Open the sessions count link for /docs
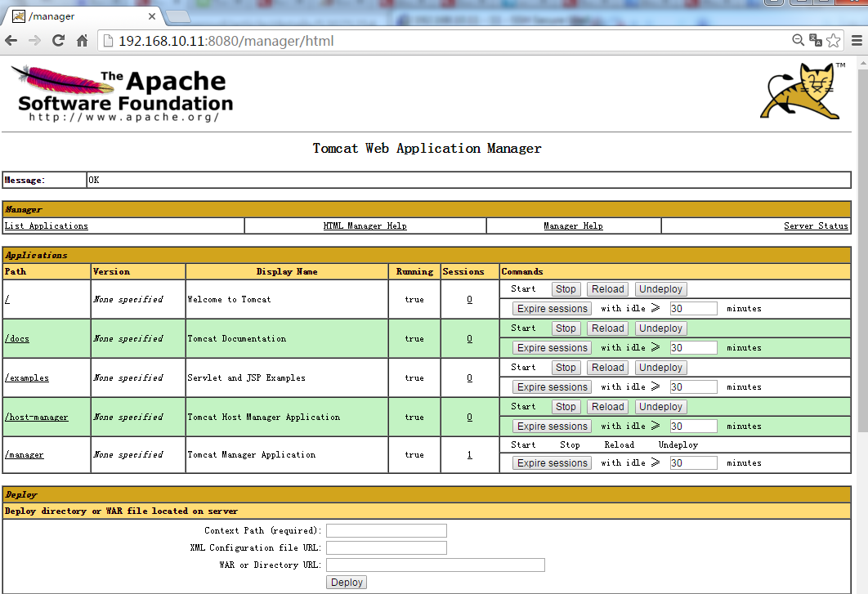Image resolution: width=868 pixels, height=594 pixels. pyautogui.click(x=469, y=339)
